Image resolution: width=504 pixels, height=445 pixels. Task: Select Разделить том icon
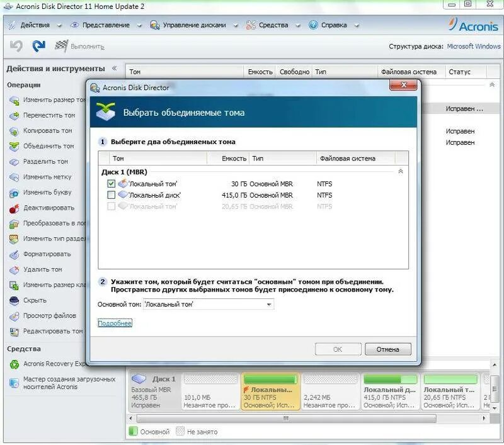[14, 162]
